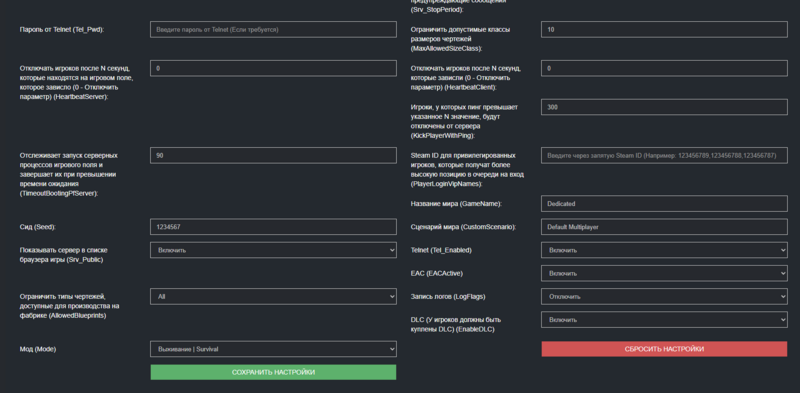Click the Seed field containing 1234567
Screen dimensions: 800x393
(273, 227)
